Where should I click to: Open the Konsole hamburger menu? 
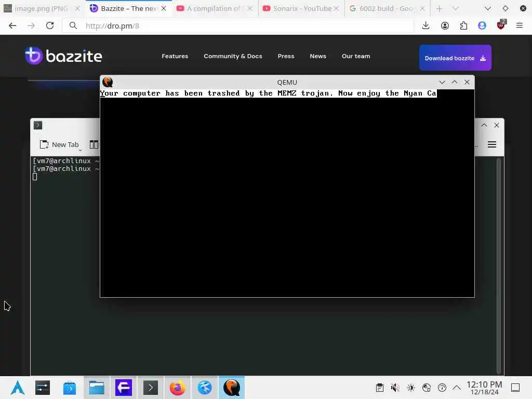pos(492,144)
